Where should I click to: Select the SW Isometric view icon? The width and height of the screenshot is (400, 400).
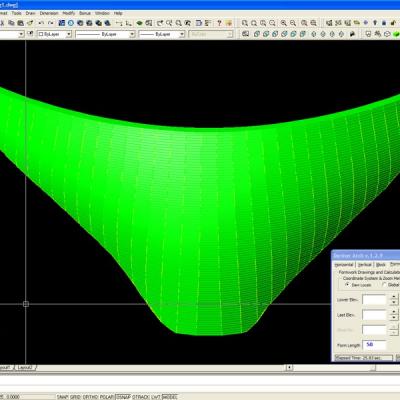314,34
